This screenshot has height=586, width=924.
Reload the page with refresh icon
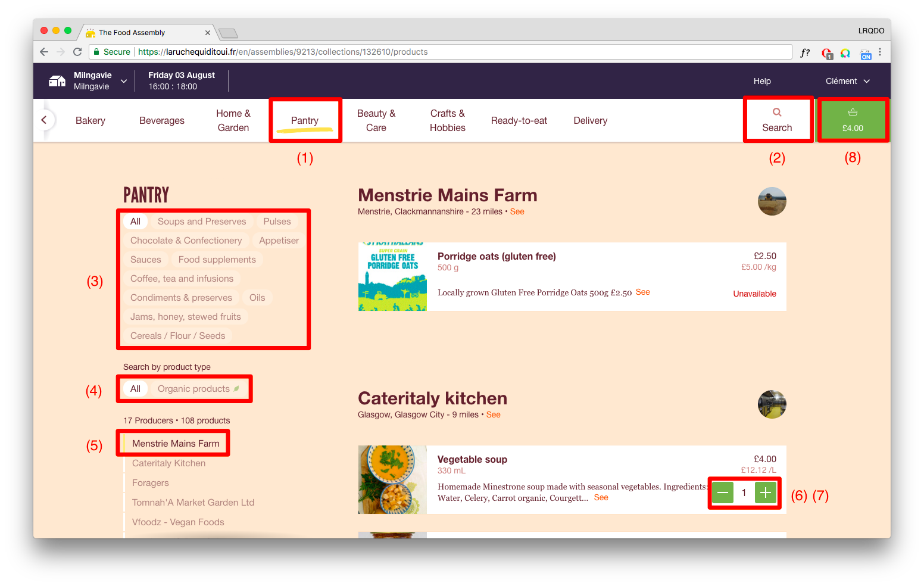pyautogui.click(x=77, y=52)
